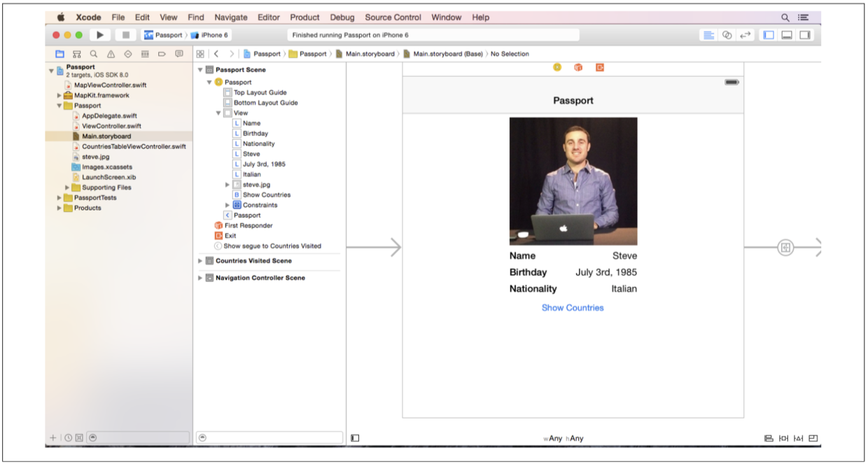Toggle the Navigator panel visibility
Screen dimensions: 868x464
(x=769, y=35)
